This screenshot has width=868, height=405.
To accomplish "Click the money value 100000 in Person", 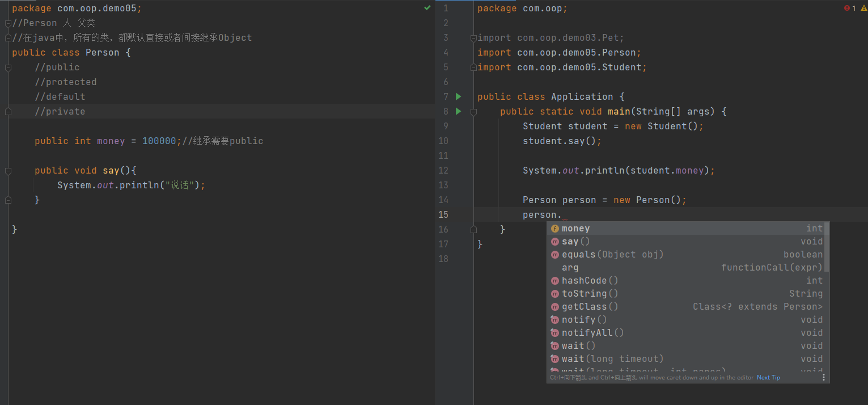I will (x=159, y=141).
